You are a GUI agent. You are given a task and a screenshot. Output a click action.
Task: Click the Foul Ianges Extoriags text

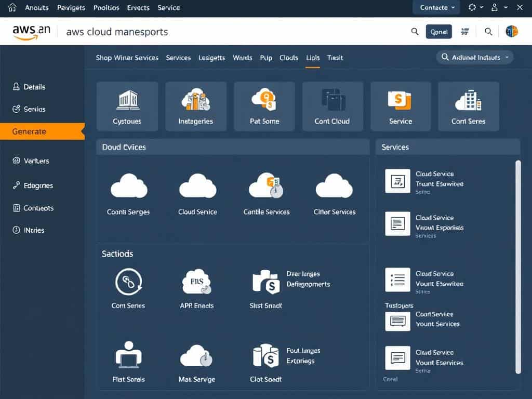click(x=303, y=355)
